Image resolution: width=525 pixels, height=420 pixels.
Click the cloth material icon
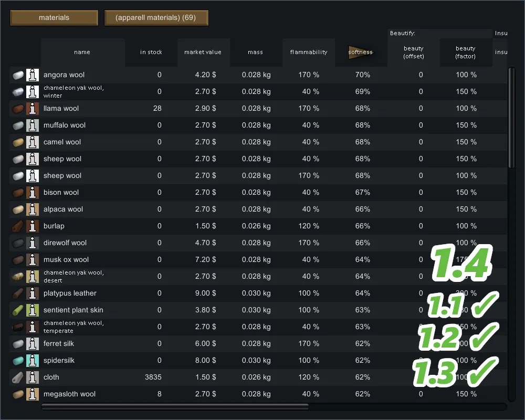point(18,377)
